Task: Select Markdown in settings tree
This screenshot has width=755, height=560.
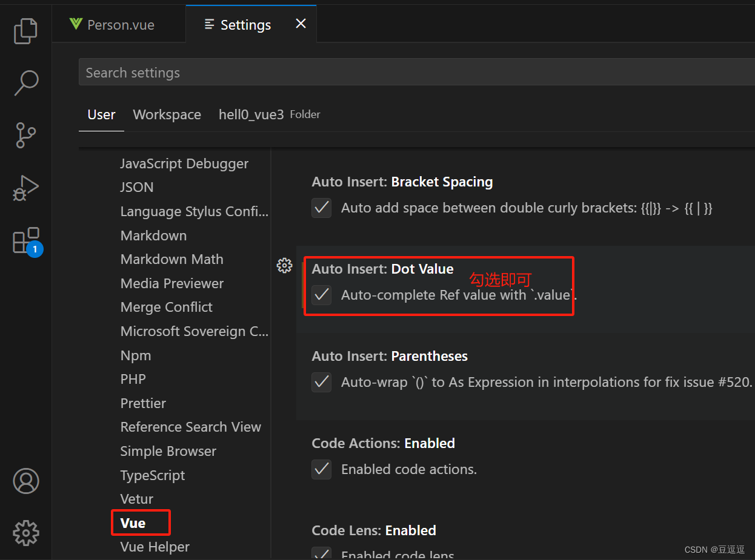Action: tap(153, 236)
